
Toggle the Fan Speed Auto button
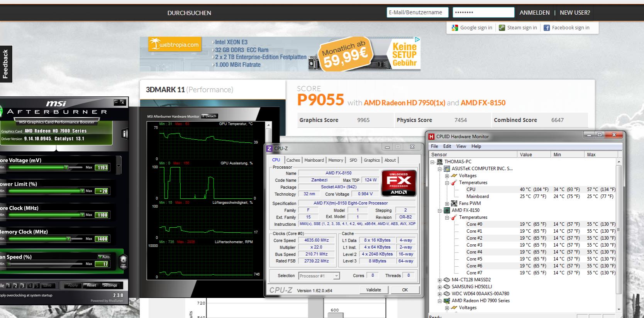pos(104,257)
